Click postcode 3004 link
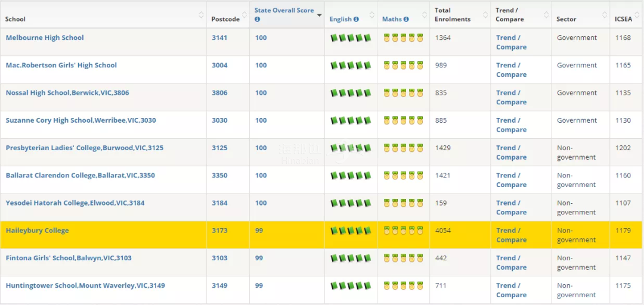644x305 pixels. [x=219, y=66]
